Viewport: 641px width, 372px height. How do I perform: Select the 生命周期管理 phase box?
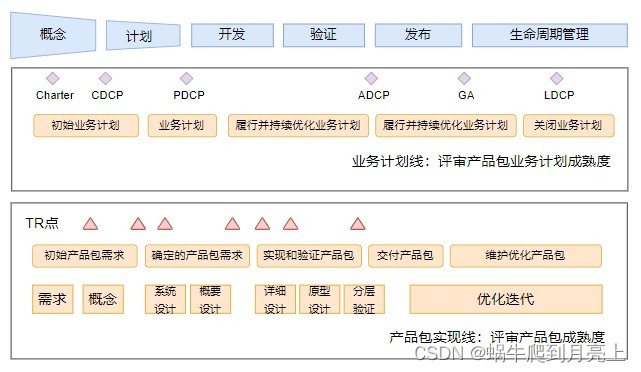(x=550, y=35)
